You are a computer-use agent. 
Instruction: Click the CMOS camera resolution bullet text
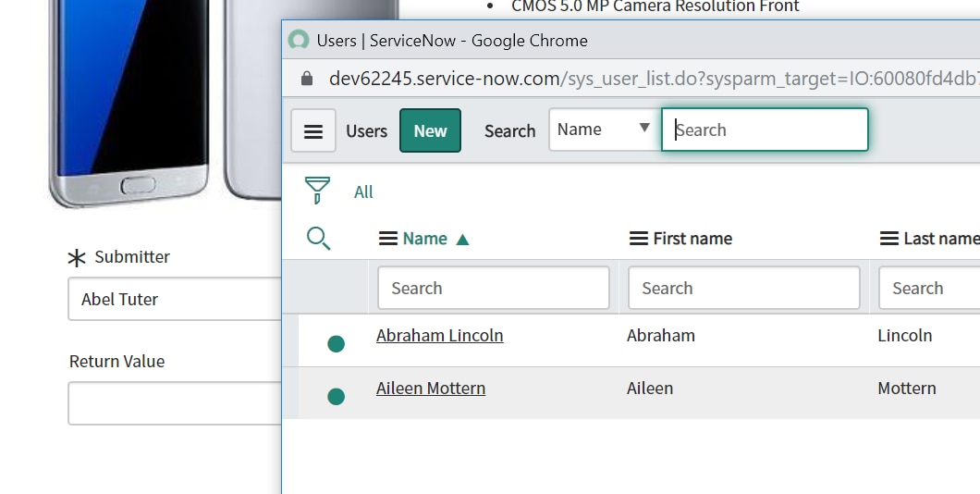tap(655, 6)
